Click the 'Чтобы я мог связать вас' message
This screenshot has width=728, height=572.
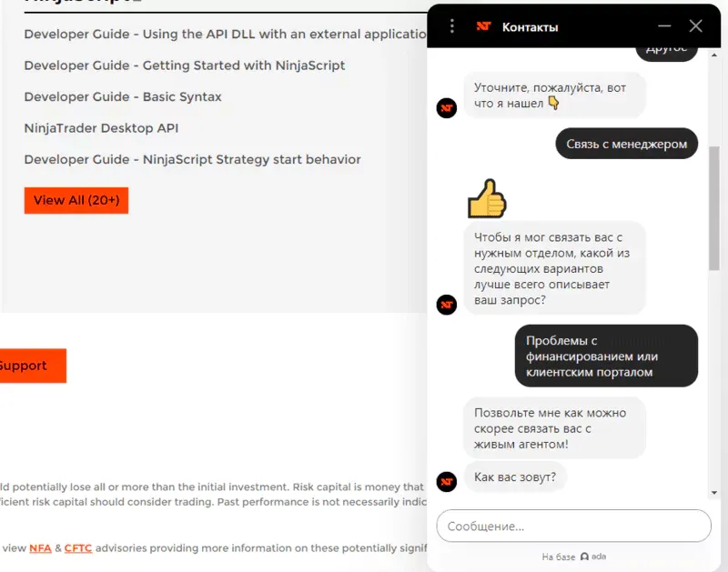tap(554, 268)
